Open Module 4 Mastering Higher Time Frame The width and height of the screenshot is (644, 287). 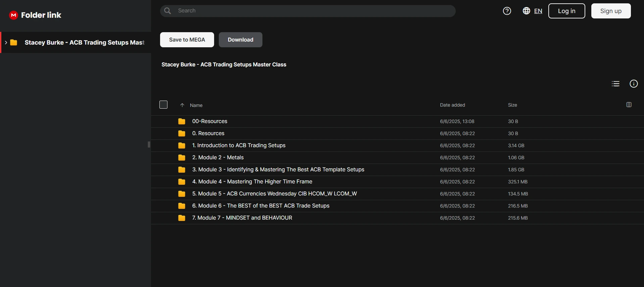tap(252, 182)
